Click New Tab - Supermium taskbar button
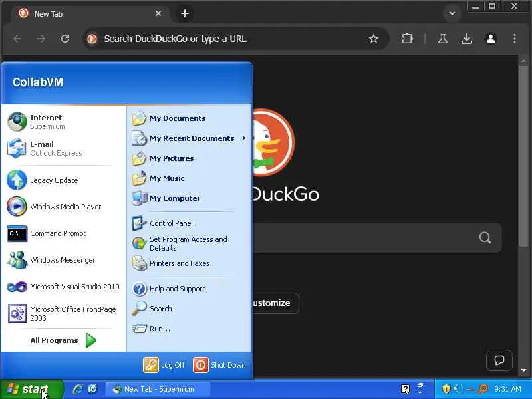Viewport: 532px width, 399px height. pos(158,389)
